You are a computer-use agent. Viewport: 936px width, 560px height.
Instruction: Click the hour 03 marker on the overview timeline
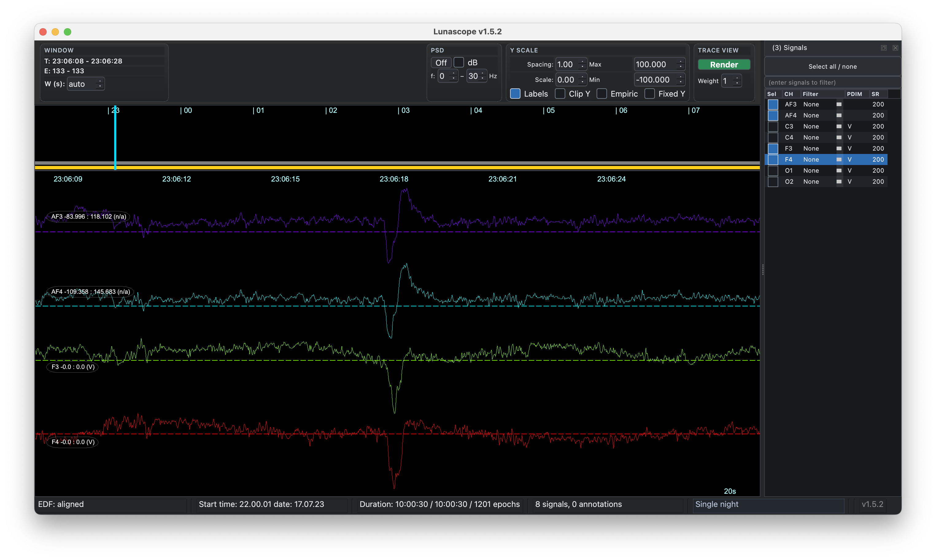pos(404,110)
